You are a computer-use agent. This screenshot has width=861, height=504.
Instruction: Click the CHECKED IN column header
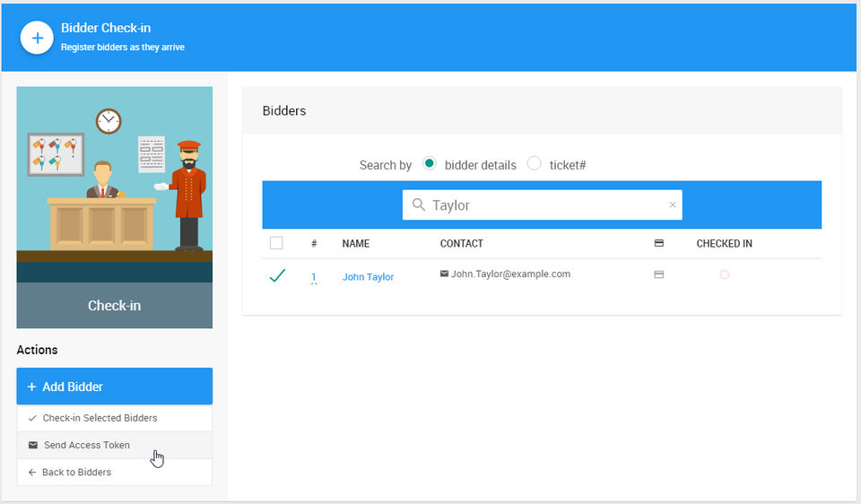click(x=725, y=243)
